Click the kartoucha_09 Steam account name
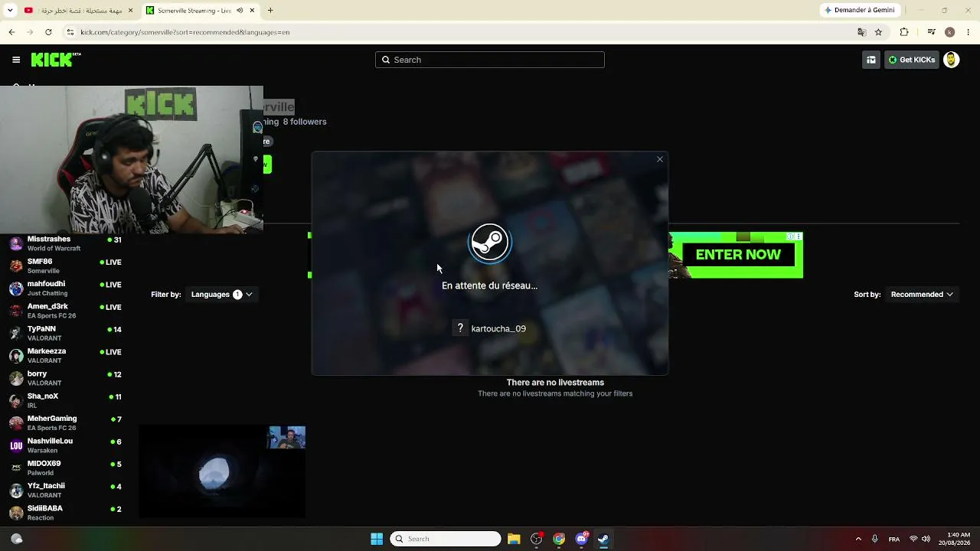The image size is (980, 551). [x=498, y=329]
